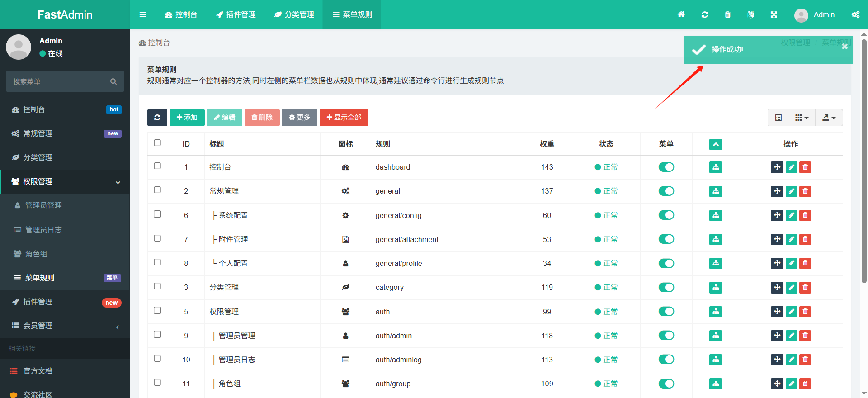
Task: Collapse the 权限管理 sidebar menu
Action: click(x=65, y=182)
